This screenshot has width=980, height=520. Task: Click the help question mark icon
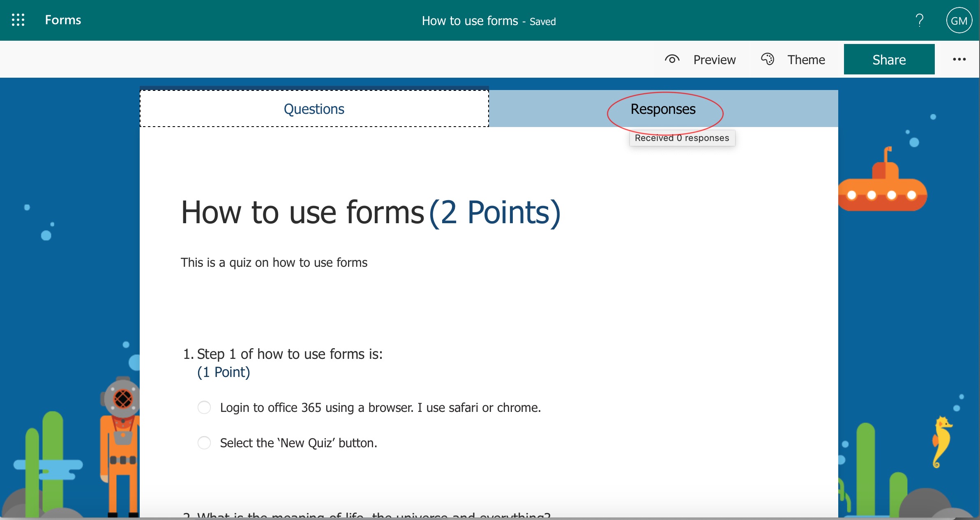(920, 20)
